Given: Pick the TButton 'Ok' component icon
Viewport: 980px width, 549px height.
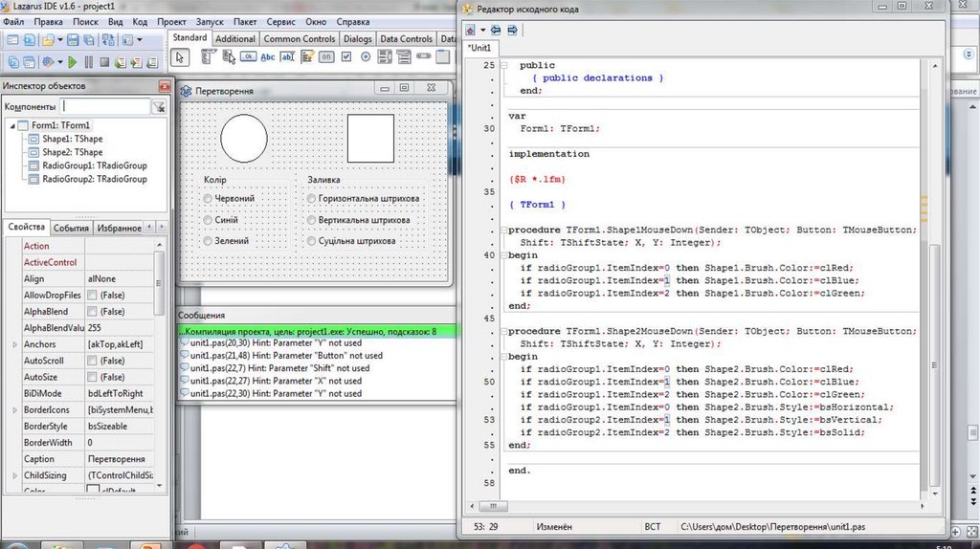Looking at the screenshot, I should pos(248,57).
